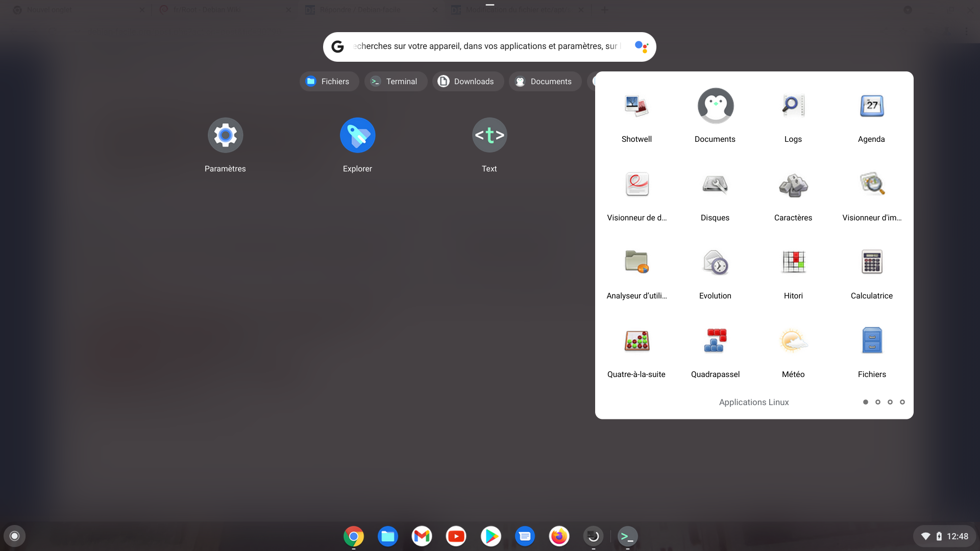Launch Quatre-à-la-suite game
This screenshot has height=551, width=980.
click(636, 341)
